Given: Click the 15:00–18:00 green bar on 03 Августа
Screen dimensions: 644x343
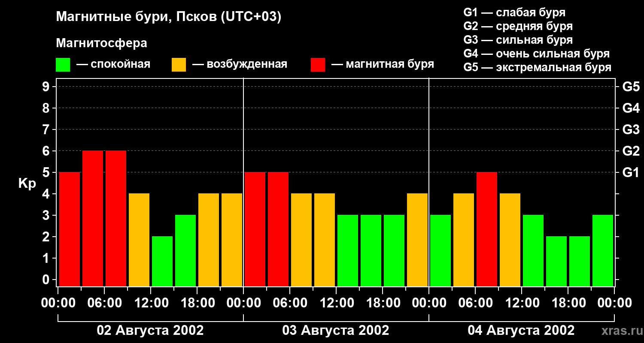Looking at the screenshot, I should pos(371,250).
